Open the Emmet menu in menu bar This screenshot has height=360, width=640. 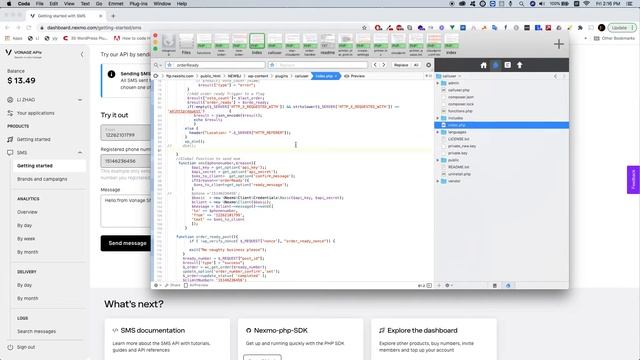116,4
